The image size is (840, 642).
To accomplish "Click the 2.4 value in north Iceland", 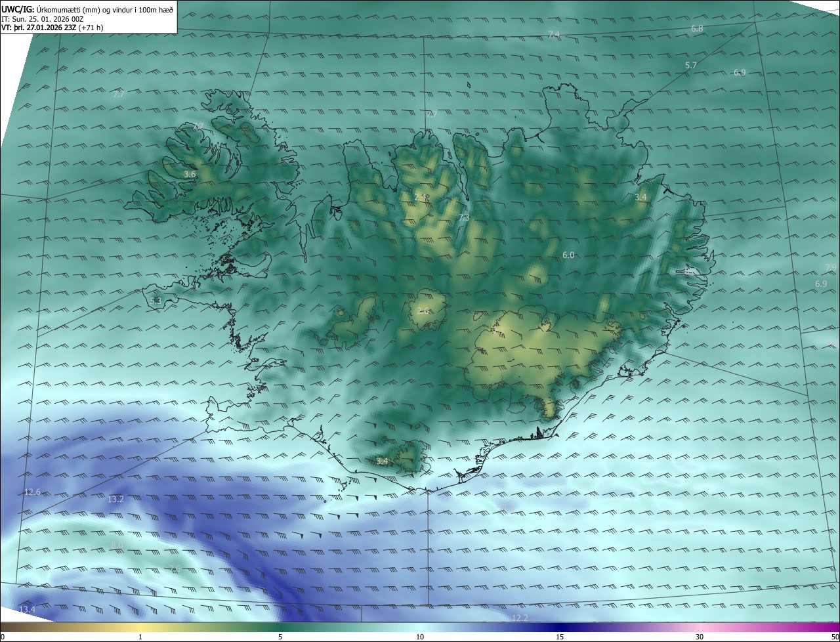I will 420,196.
